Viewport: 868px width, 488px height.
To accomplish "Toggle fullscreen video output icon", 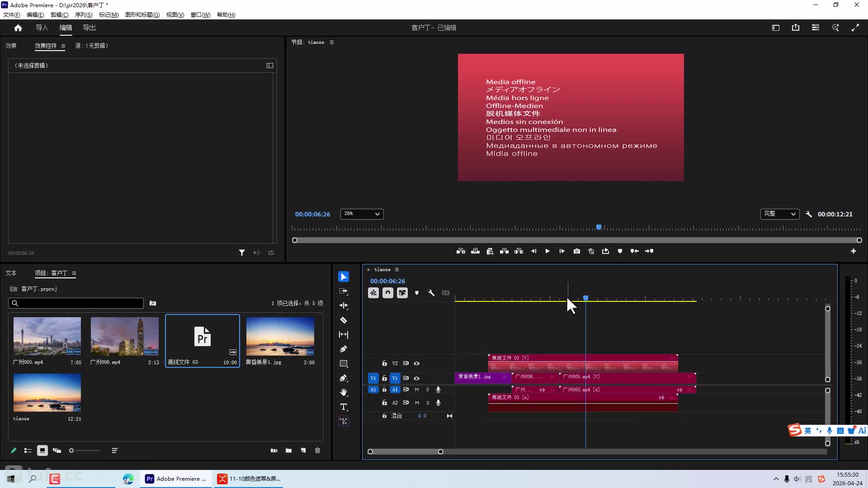I will [855, 28].
